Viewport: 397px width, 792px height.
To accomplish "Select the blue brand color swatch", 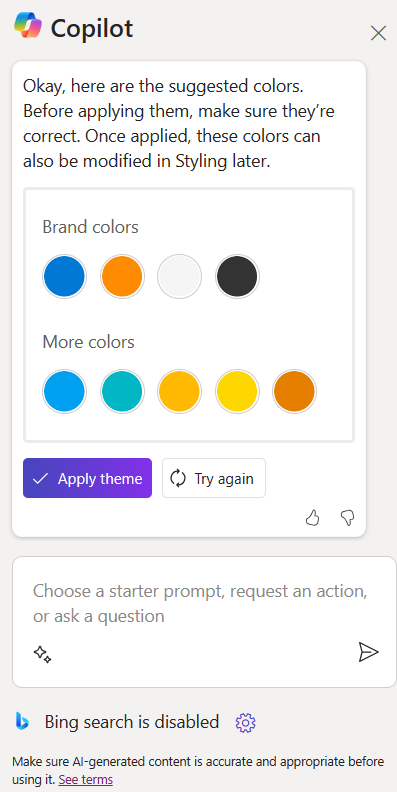I will coord(64,276).
